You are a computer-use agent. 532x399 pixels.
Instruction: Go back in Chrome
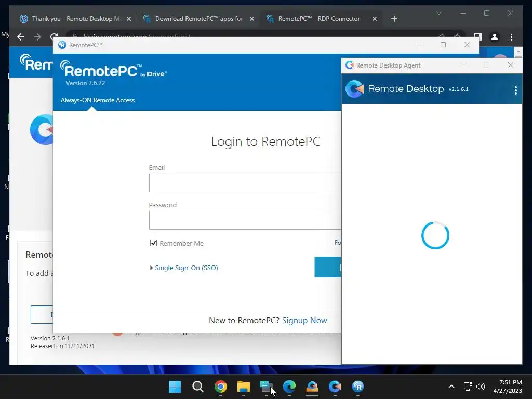point(21,37)
